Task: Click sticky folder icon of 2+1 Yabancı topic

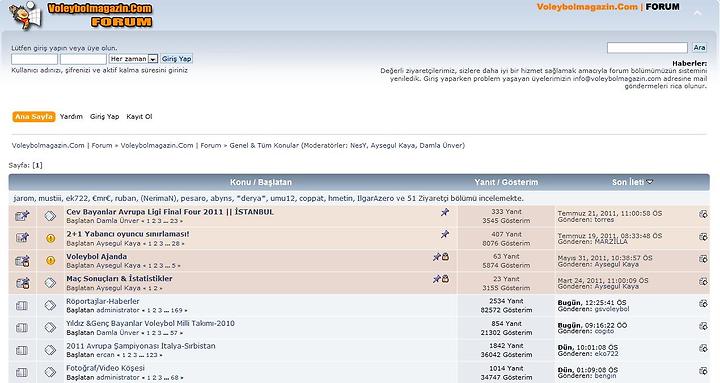Action: click(x=22, y=238)
